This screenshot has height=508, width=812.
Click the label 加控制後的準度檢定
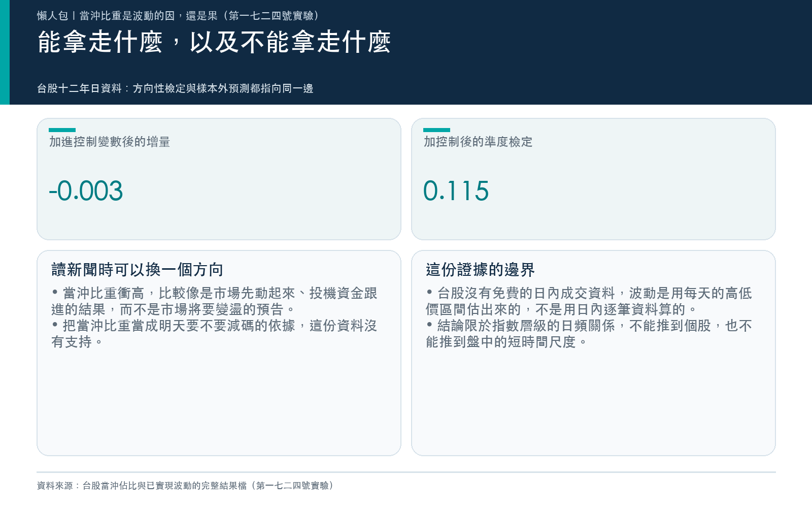pyautogui.click(x=478, y=142)
